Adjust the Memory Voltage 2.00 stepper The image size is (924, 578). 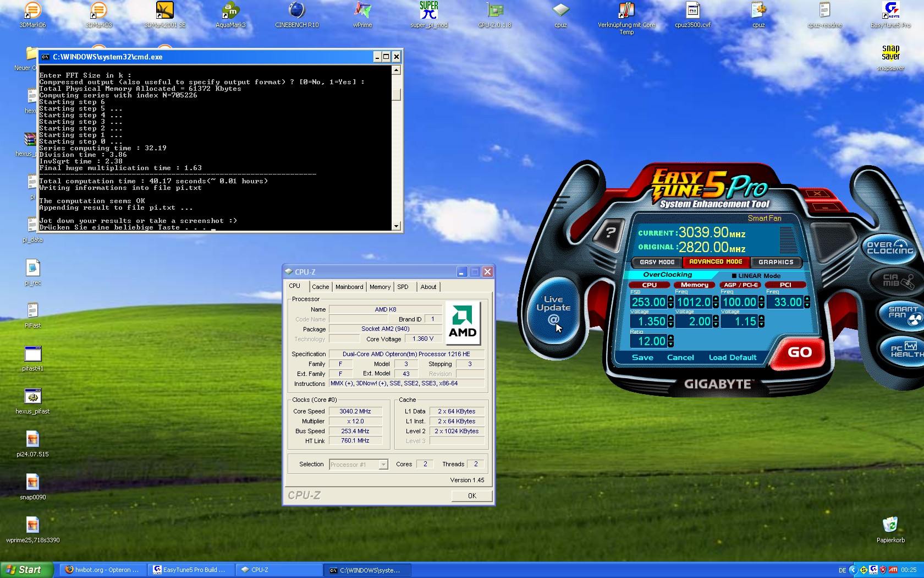pyautogui.click(x=715, y=321)
